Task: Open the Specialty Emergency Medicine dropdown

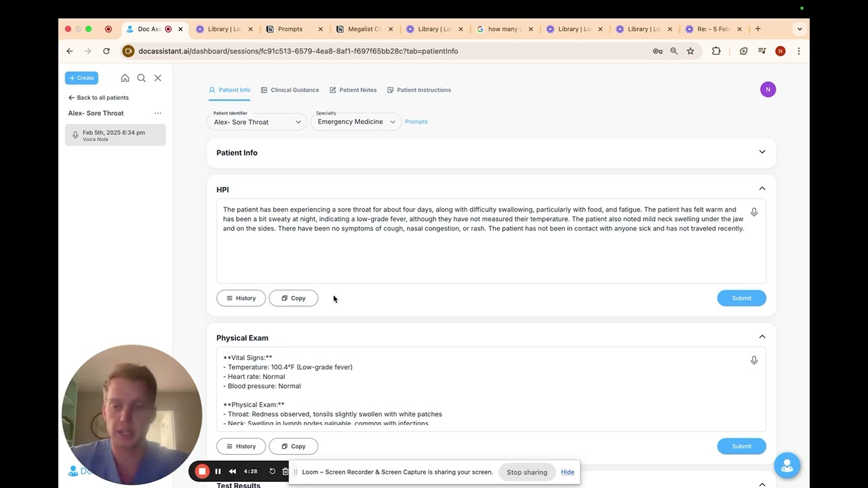Action: tap(356, 121)
